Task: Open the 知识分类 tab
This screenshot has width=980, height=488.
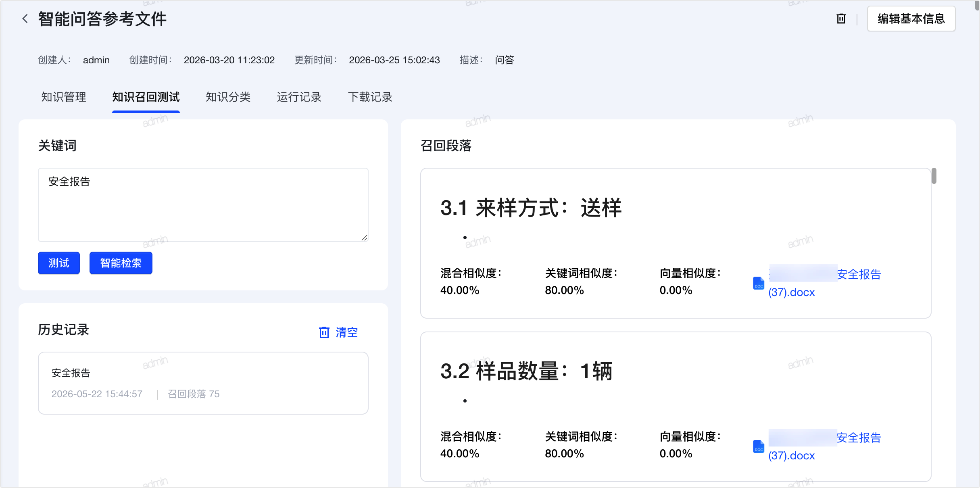Action: click(x=228, y=97)
